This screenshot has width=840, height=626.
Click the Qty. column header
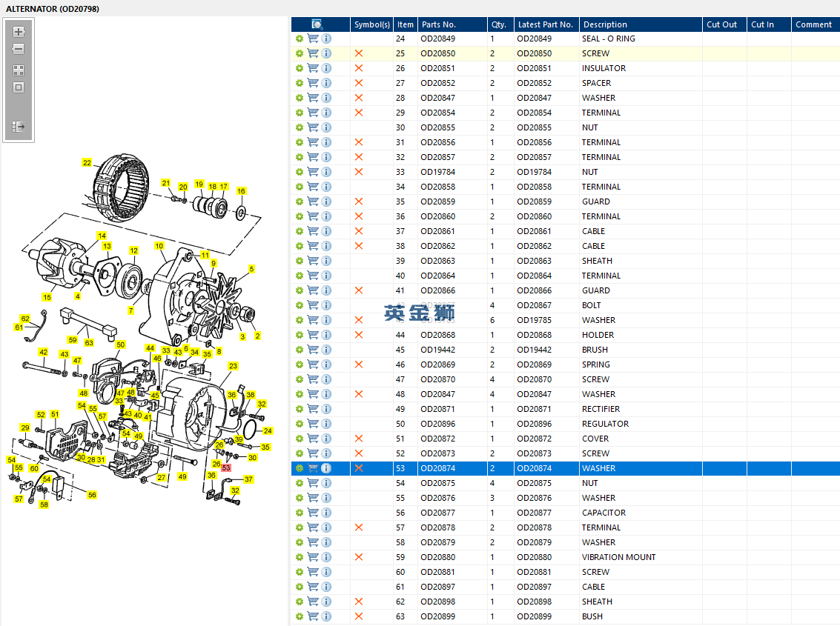coord(500,24)
